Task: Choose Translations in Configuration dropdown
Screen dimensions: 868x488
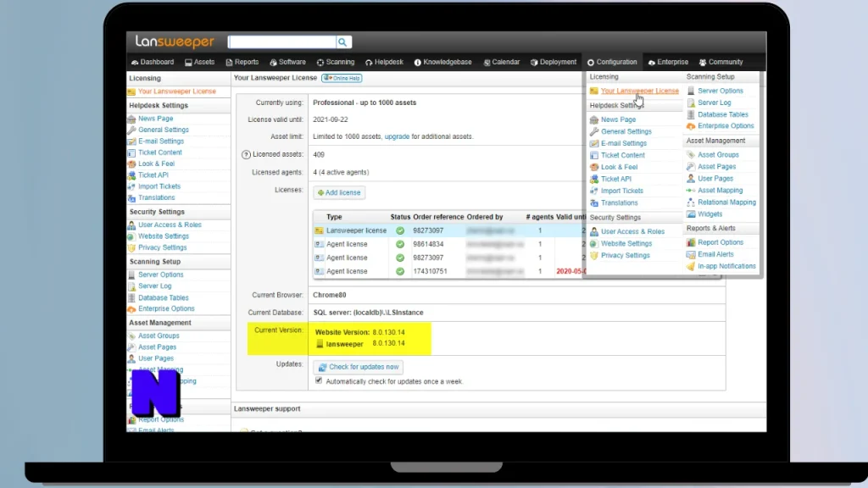Action: (x=620, y=203)
